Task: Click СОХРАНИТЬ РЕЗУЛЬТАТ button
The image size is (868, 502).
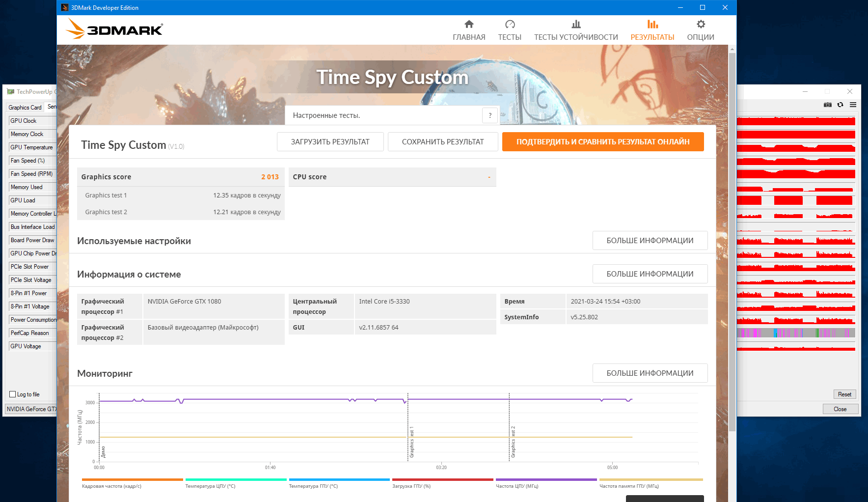Action: (x=443, y=141)
